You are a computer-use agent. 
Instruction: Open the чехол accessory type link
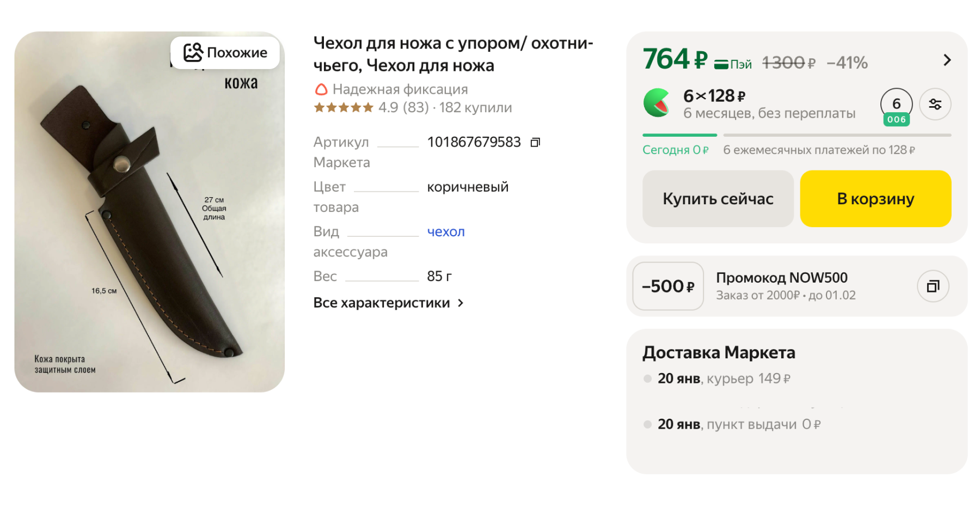[445, 231]
